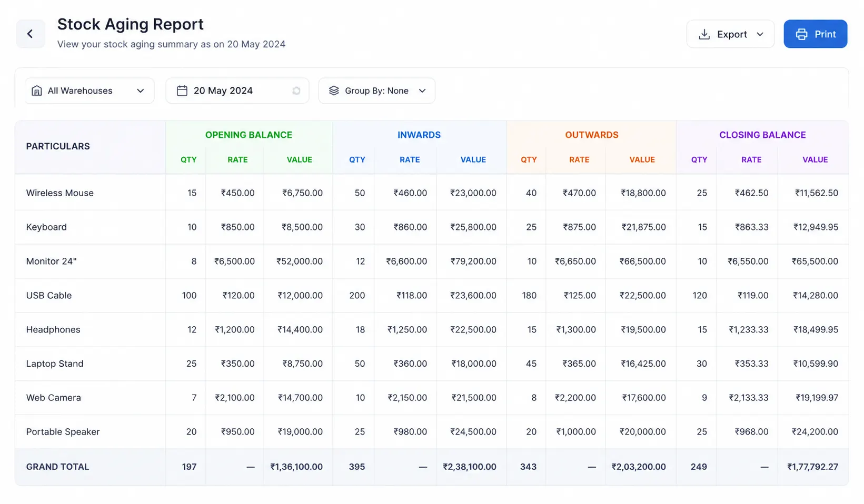Reset date with the refresh icon

click(x=296, y=90)
